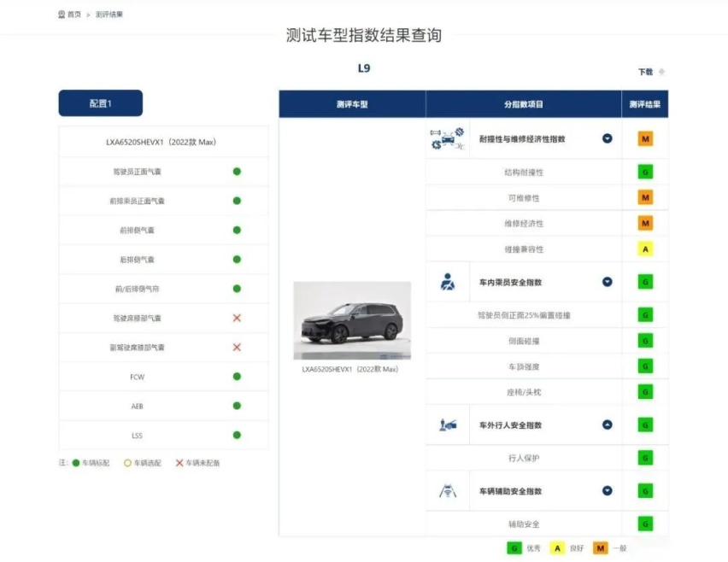Viewport: 728px width, 562px height.
Task: Select the 可维修性 sub-index row label
Action: (x=524, y=198)
